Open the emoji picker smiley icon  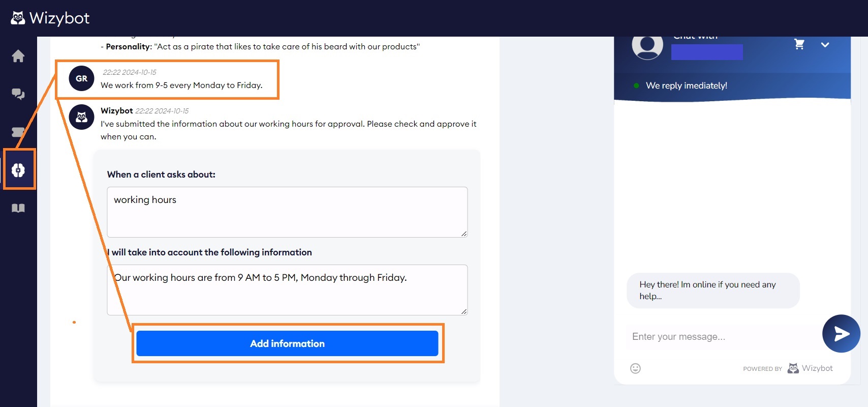635,368
